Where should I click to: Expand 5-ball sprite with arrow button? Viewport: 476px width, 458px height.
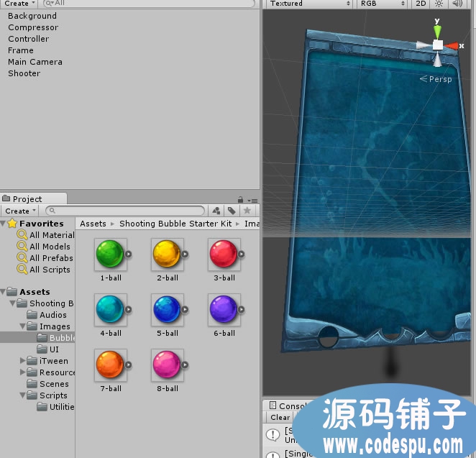pyautogui.click(x=185, y=309)
